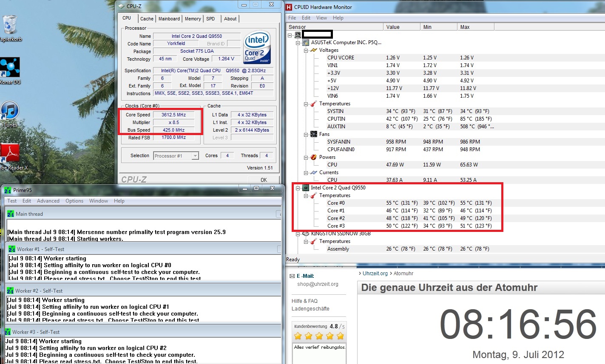The image size is (605, 364).
Task: Open the Ladengeschäfte link
Action: pos(310,309)
